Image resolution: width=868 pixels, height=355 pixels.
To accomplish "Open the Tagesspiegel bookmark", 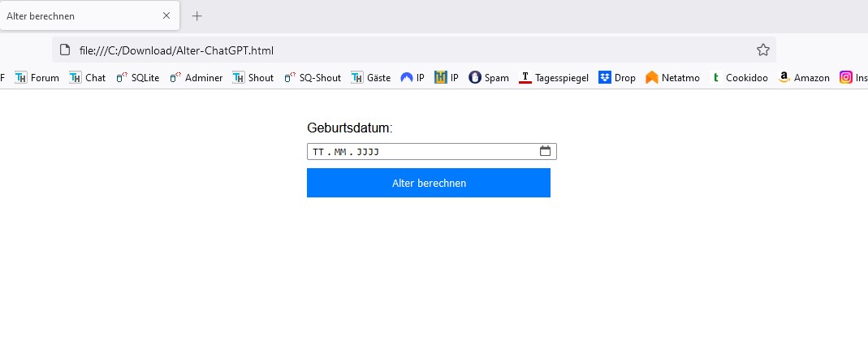I will pos(553,78).
